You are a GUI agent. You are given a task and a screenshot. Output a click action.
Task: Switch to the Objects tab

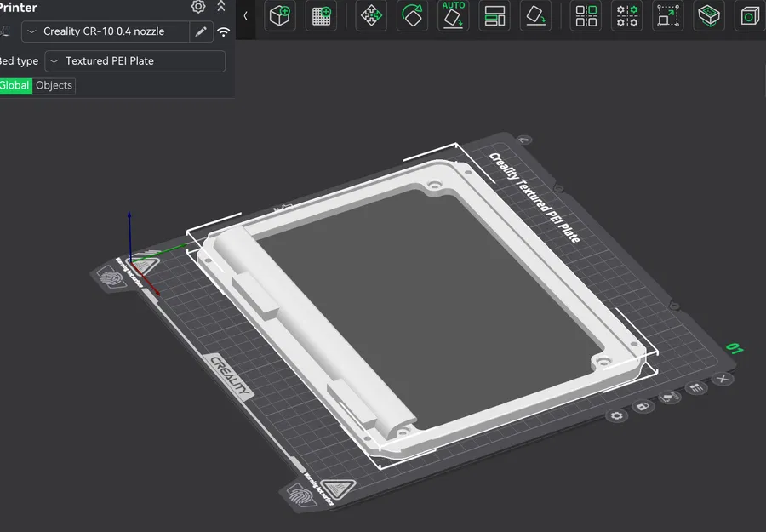point(54,85)
